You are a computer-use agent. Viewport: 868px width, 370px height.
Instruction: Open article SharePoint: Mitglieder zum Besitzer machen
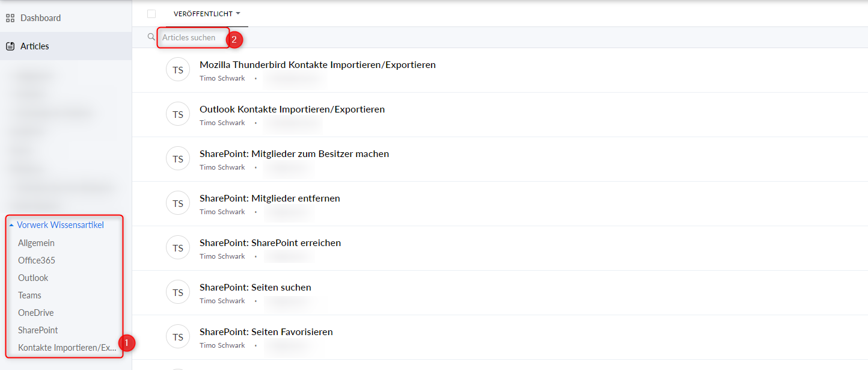pos(294,154)
